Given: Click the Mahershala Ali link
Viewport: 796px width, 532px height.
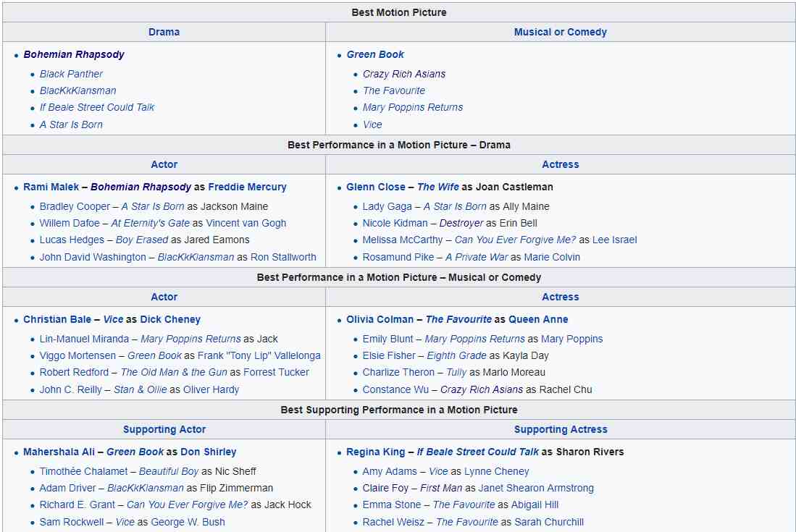Looking at the screenshot, I should [x=59, y=452].
